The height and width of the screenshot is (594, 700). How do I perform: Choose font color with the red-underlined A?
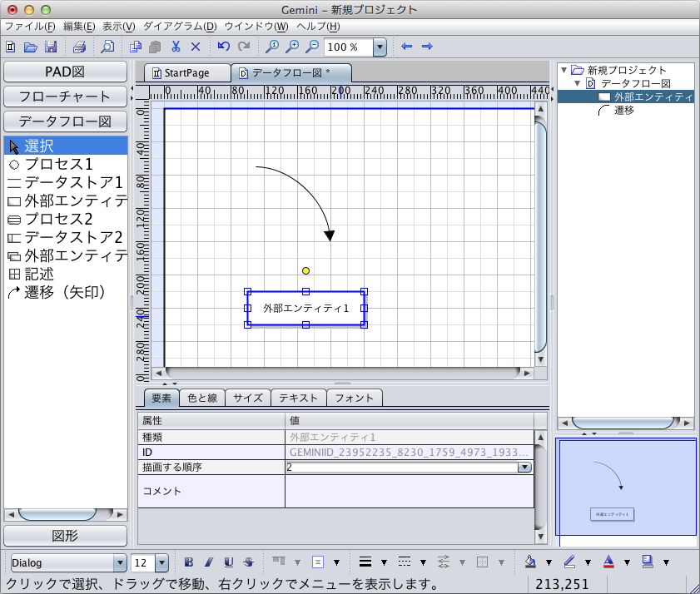tap(608, 562)
